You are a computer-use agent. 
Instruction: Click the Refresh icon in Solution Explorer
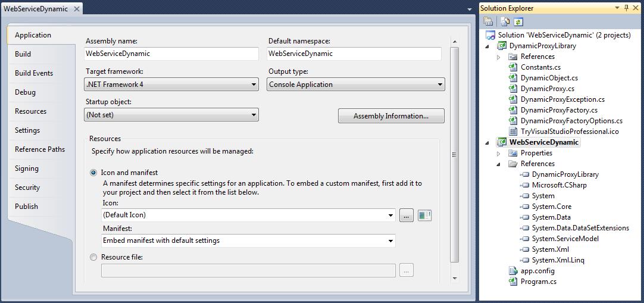(x=518, y=22)
